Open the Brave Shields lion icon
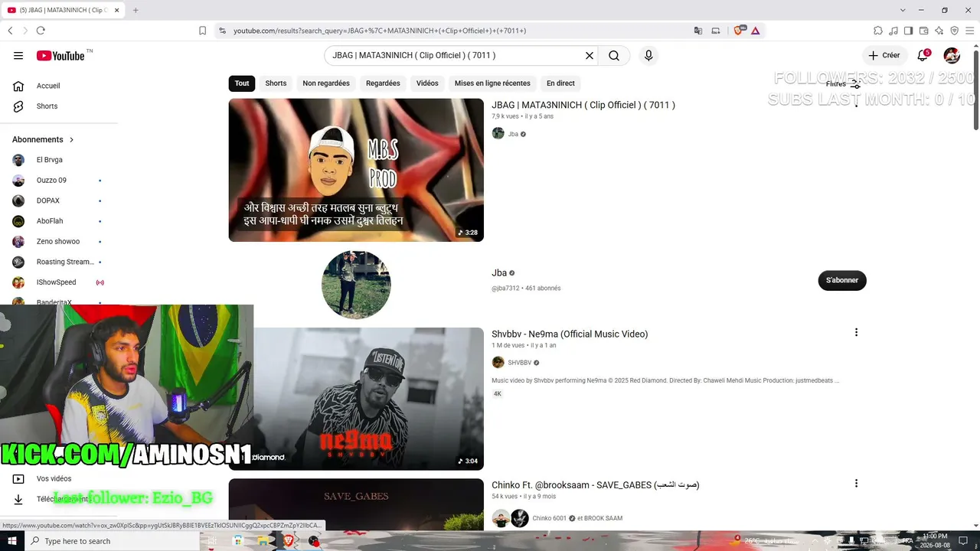Screen dimensions: 980x551 click(739, 31)
